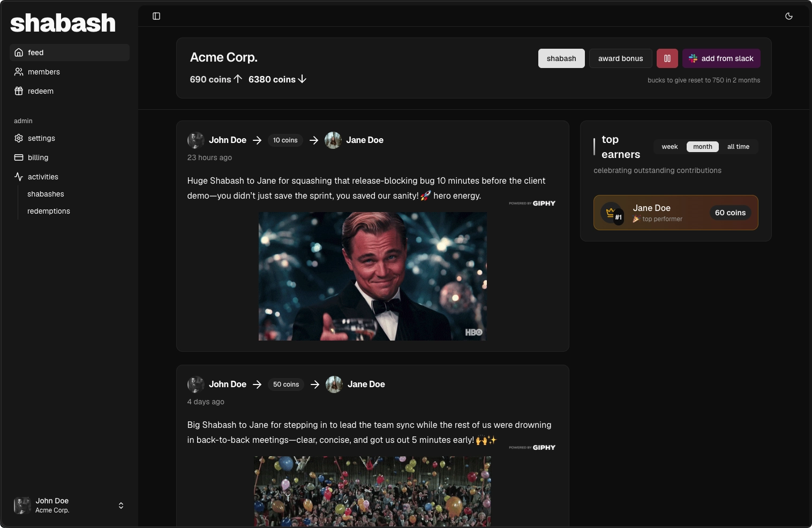Click the shabash logo
This screenshot has width=812, height=528.
(x=63, y=23)
